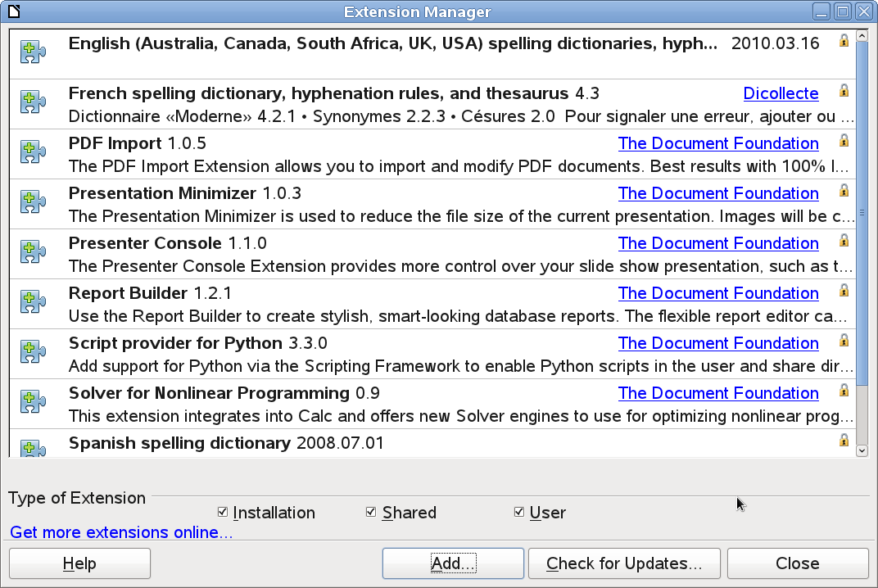878x588 pixels.
Task: Open The Document Foundation link for Presenter Console
Action: click(x=718, y=243)
